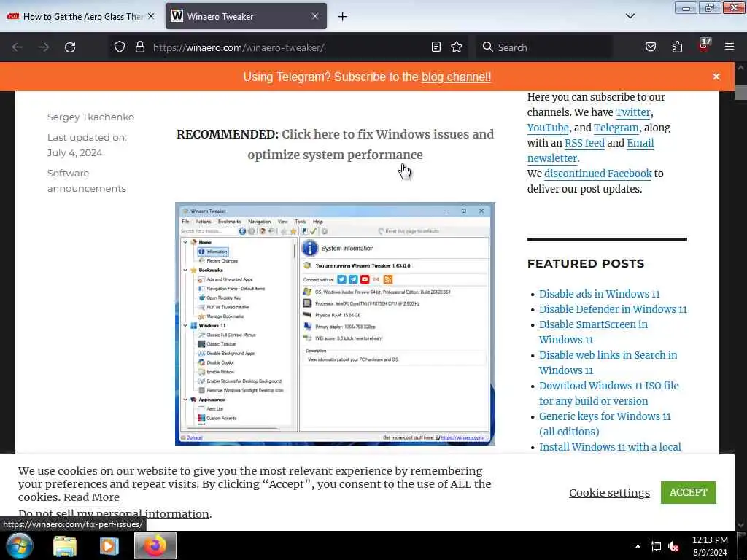Click the Firefox taskbar button
Screen dimensions: 747x560
tap(155, 545)
